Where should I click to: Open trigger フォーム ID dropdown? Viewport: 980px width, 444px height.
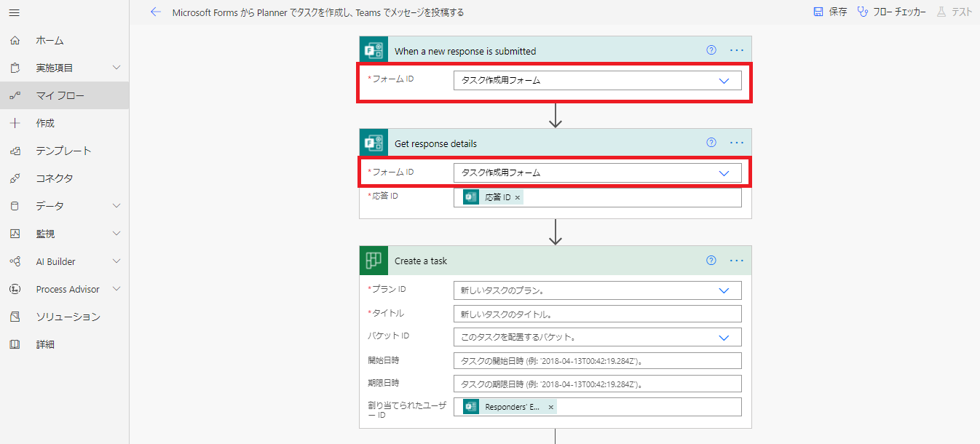click(724, 81)
